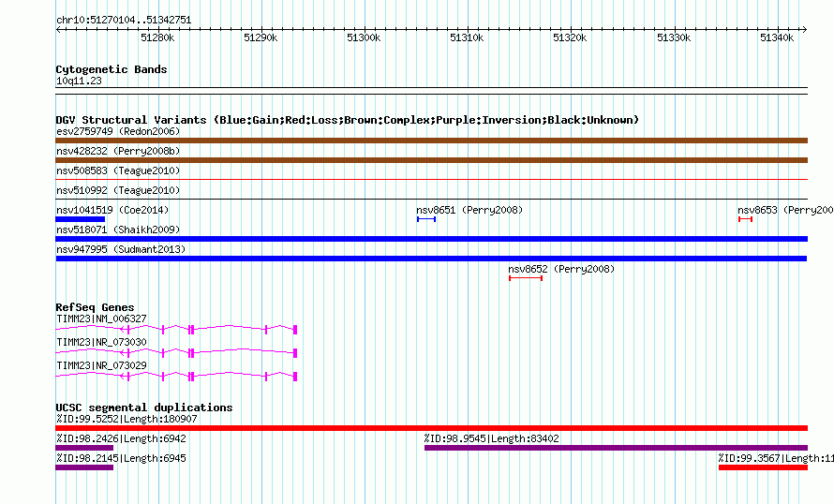The width and height of the screenshot is (834, 504).
Task: Select the nsv428232 (Perry2008b) brown variant bar
Action: (431, 160)
